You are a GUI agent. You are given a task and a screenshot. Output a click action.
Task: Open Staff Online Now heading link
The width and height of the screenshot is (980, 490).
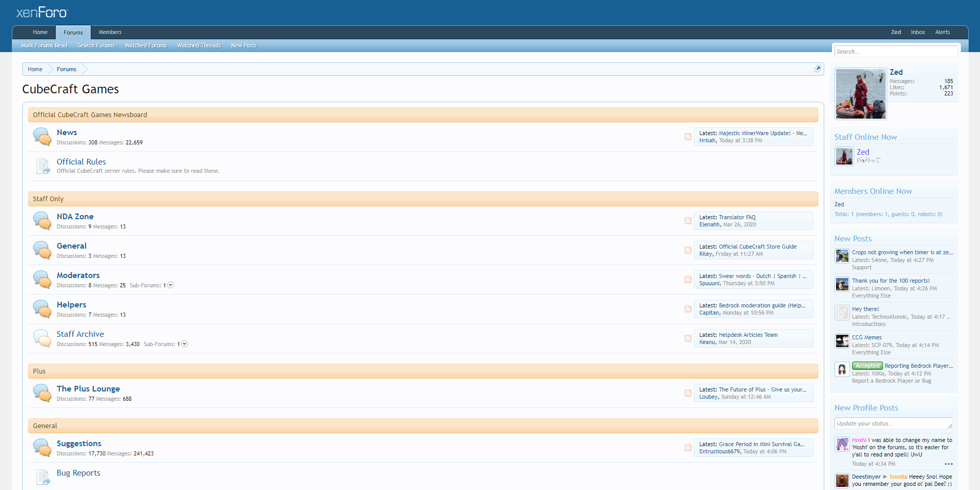coord(865,137)
